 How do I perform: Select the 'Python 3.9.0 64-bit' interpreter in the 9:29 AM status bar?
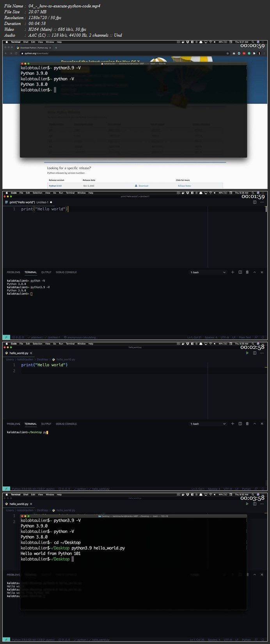click(33, 489)
